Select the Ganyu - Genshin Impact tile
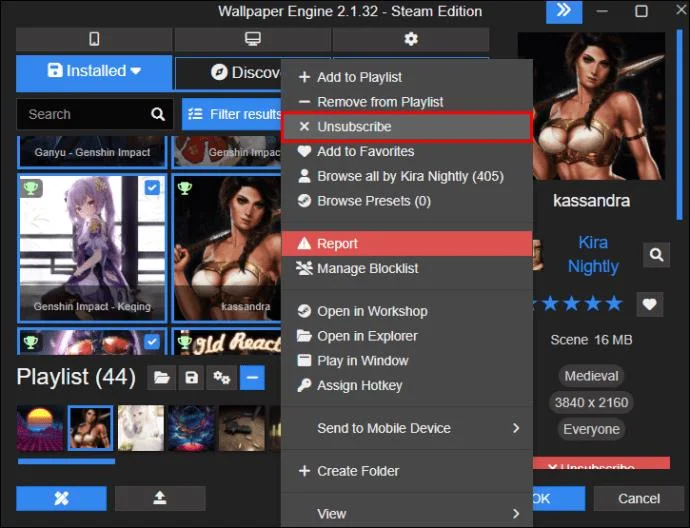 pos(92,152)
